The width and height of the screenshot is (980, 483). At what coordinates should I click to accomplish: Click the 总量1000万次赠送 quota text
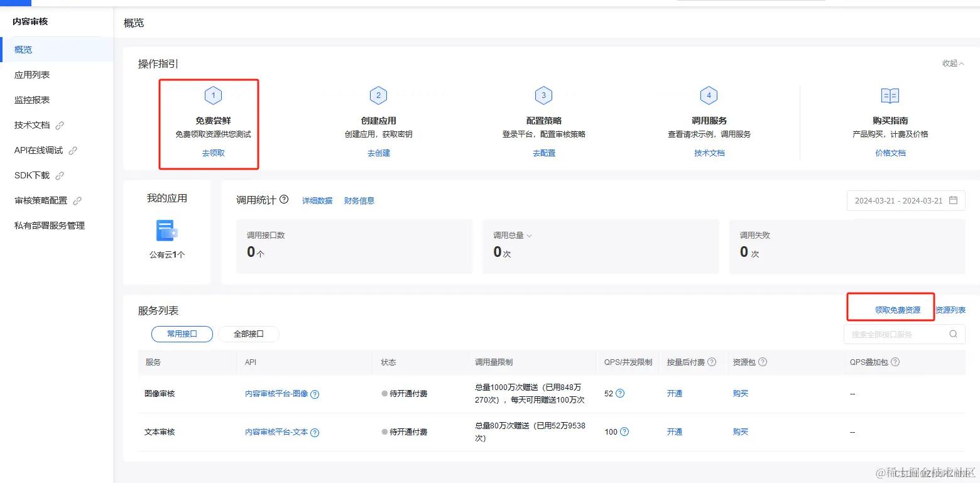point(530,394)
